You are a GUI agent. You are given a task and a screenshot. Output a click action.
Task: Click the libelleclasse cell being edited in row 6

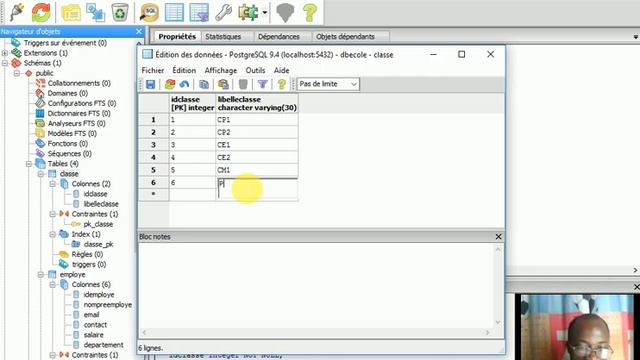257,188
